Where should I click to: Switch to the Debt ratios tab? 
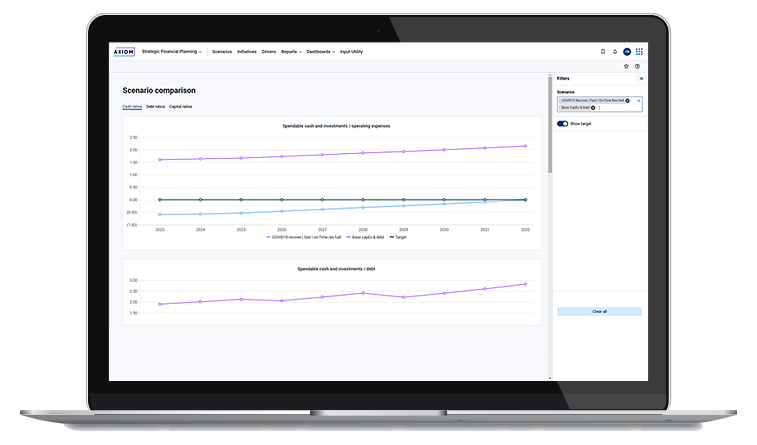(x=155, y=106)
